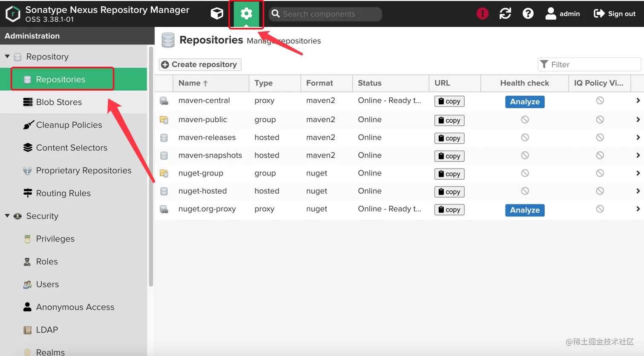The height and width of the screenshot is (356, 644).
Task: Copy URL for nuget-hosted
Action: pyautogui.click(x=449, y=192)
